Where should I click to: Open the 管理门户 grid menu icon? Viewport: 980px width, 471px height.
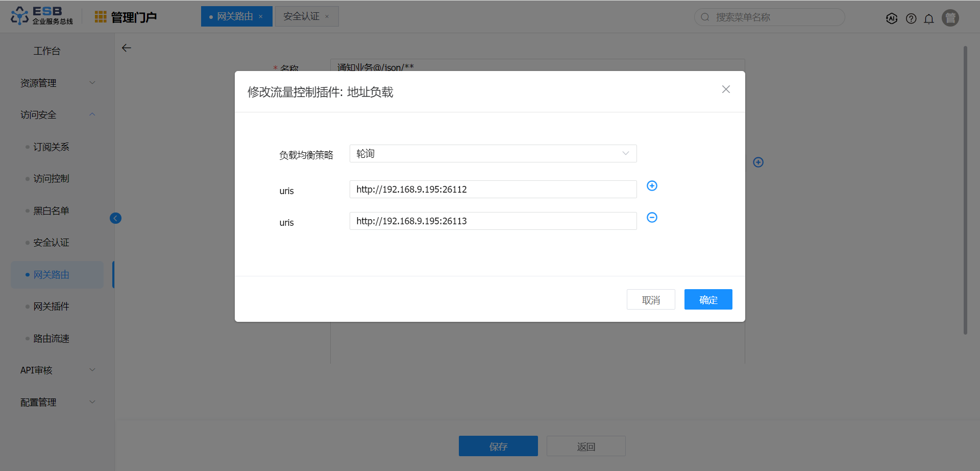(x=101, y=17)
